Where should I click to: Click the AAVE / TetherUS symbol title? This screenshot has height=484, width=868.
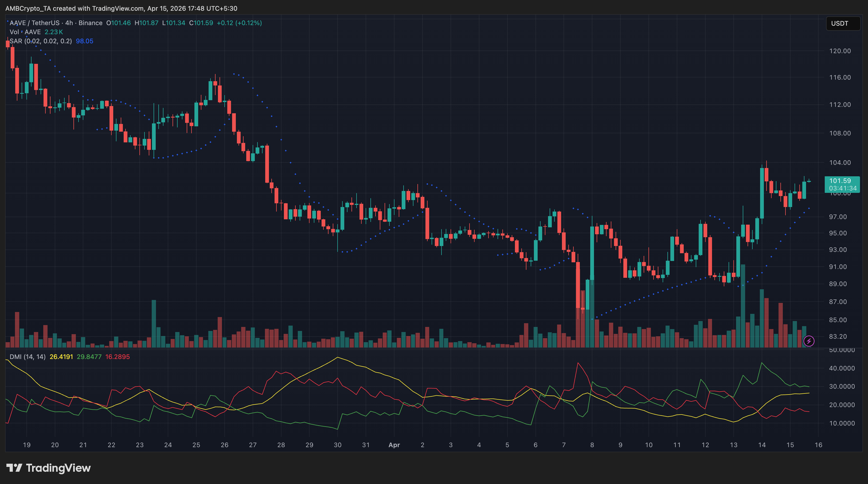[34, 23]
